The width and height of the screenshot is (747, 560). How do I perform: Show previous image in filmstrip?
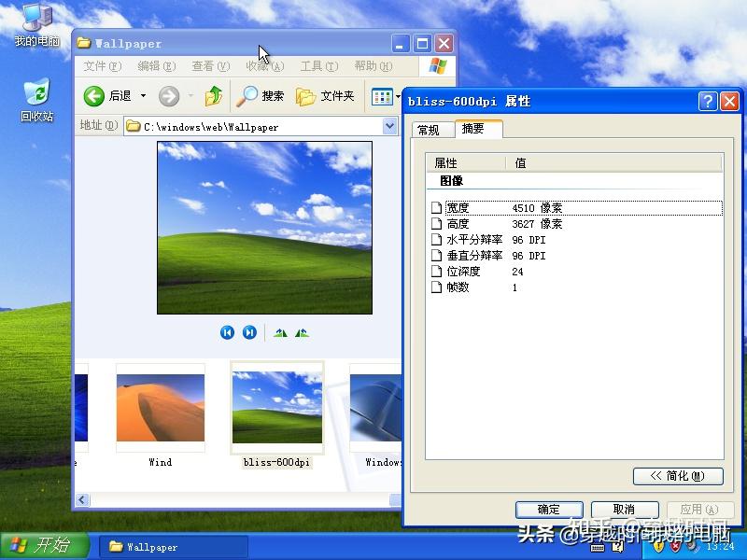(227, 332)
